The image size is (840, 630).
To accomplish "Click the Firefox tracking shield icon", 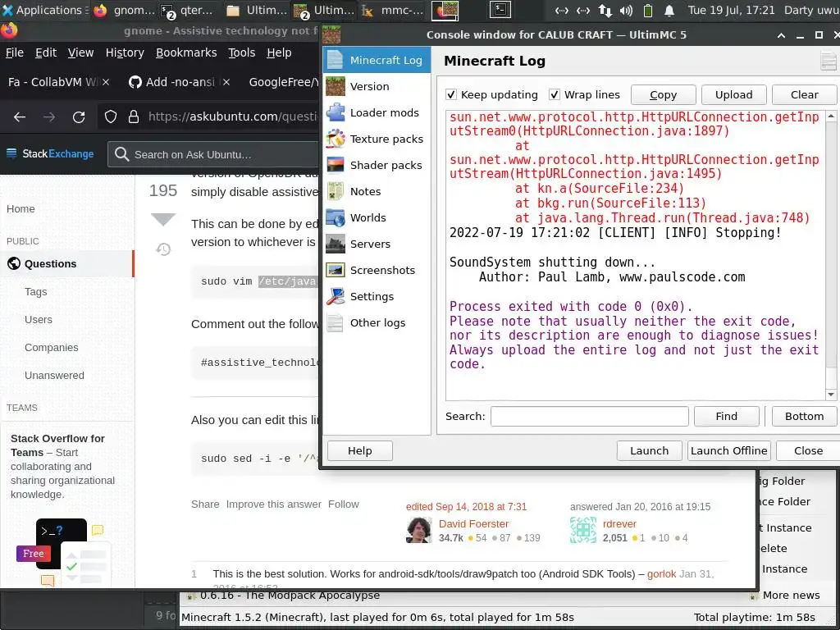I will point(111,116).
